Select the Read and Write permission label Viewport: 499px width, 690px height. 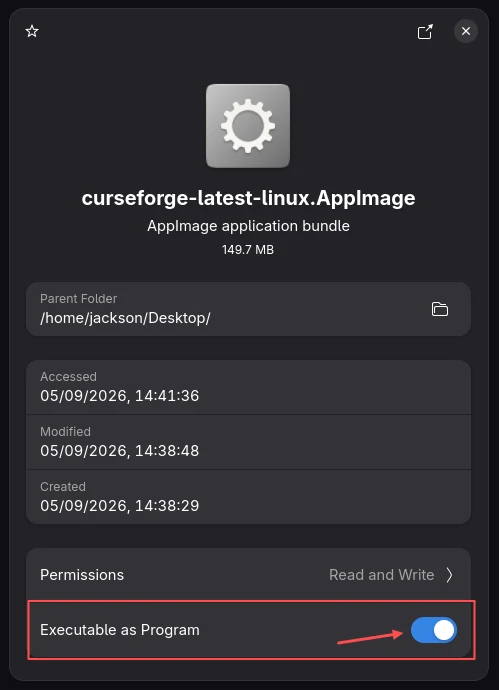point(382,575)
